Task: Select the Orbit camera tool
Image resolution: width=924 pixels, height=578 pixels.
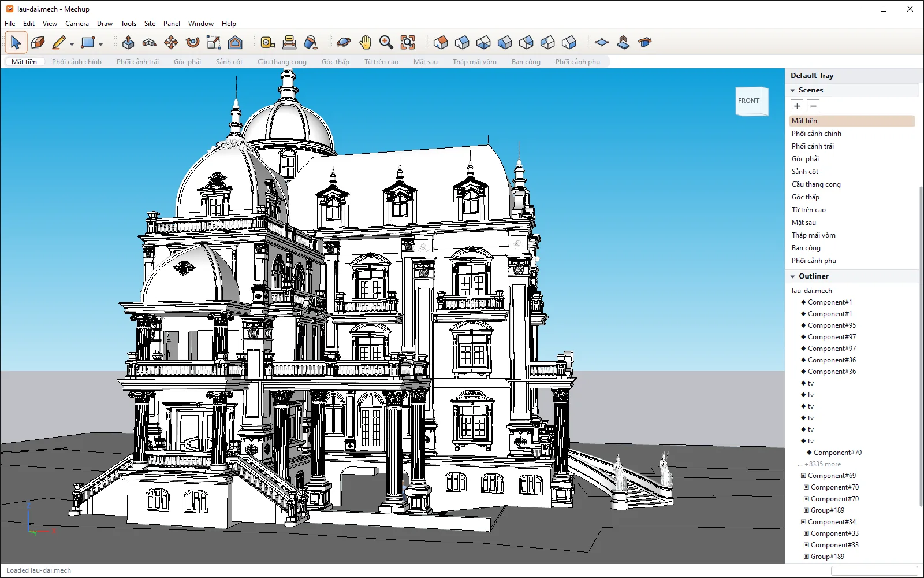Action: click(x=343, y=42)
